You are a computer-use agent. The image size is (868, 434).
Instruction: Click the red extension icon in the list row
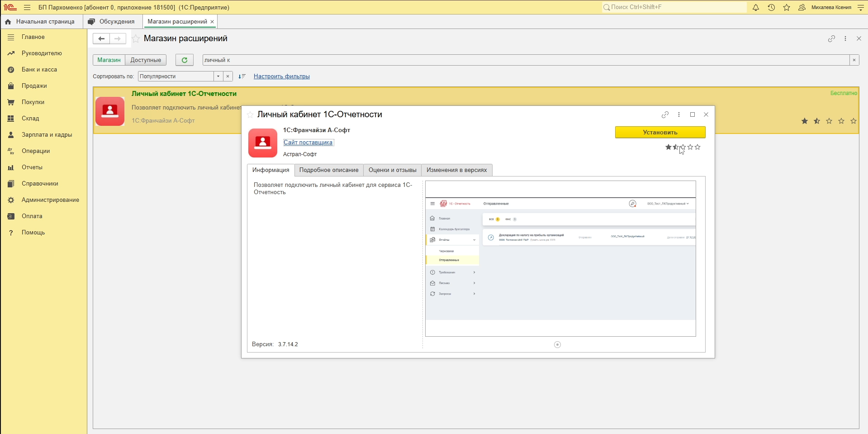point(110,111)
